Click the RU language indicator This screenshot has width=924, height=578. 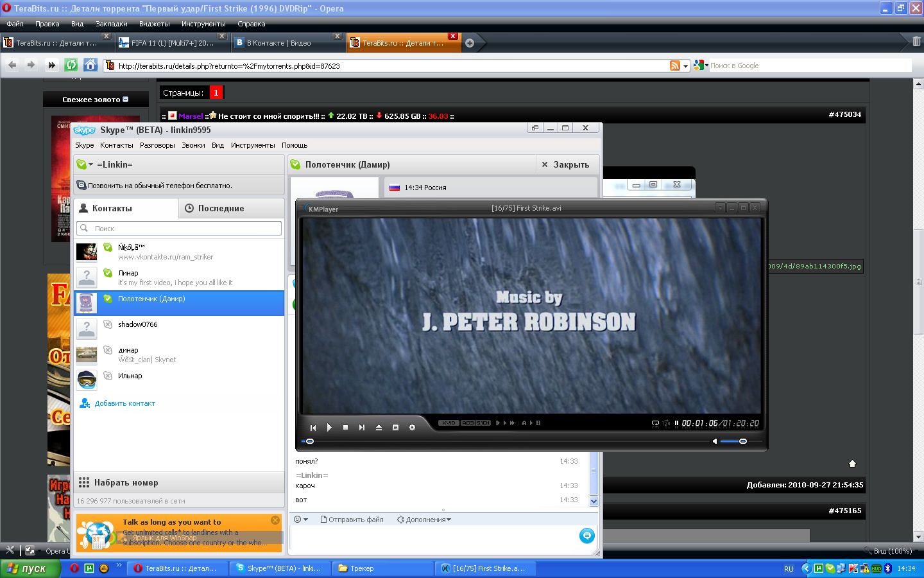(x=789, y=568)
